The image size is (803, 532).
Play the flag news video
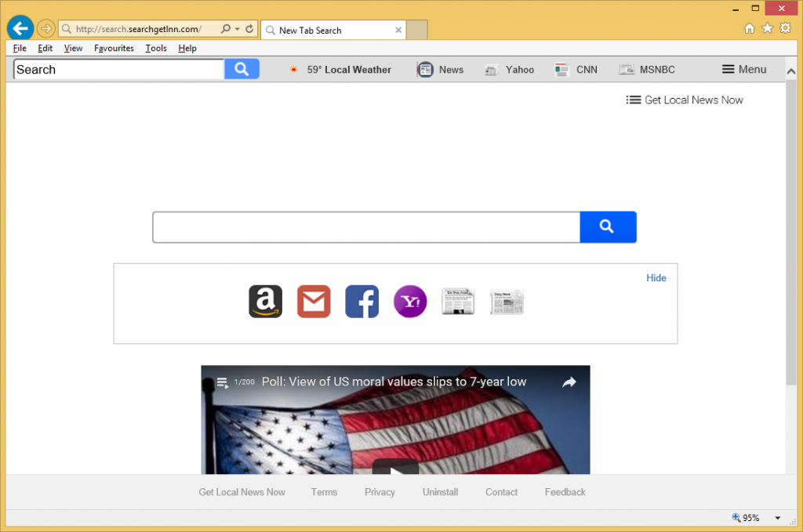(395, 466)
